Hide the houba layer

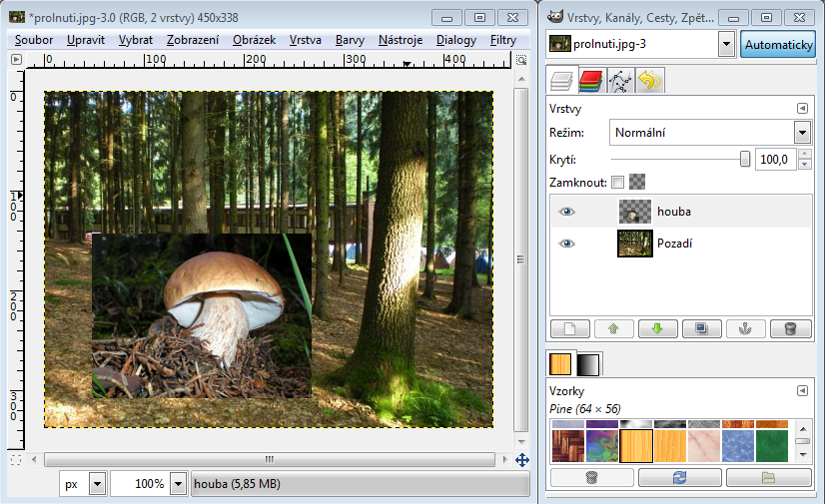pos(567,212)
